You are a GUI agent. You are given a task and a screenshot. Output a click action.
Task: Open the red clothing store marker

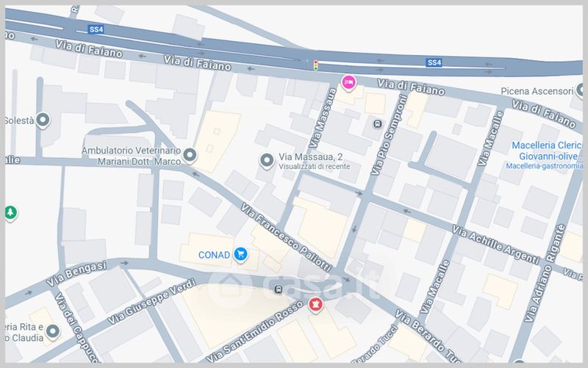(x=316, y=303)
